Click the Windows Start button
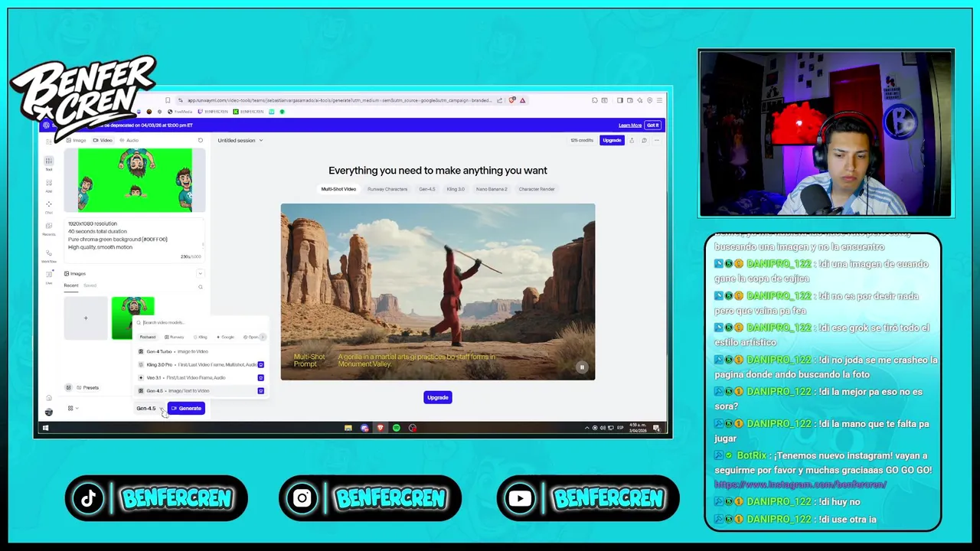The image size is (980, 551). click(x=45, y=428)
